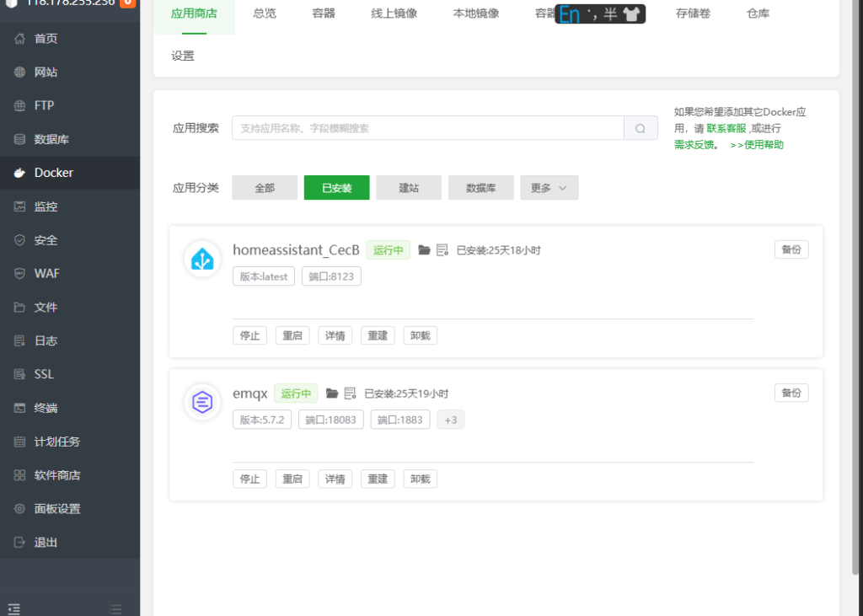Click the emqx app logo

point(202,402)
